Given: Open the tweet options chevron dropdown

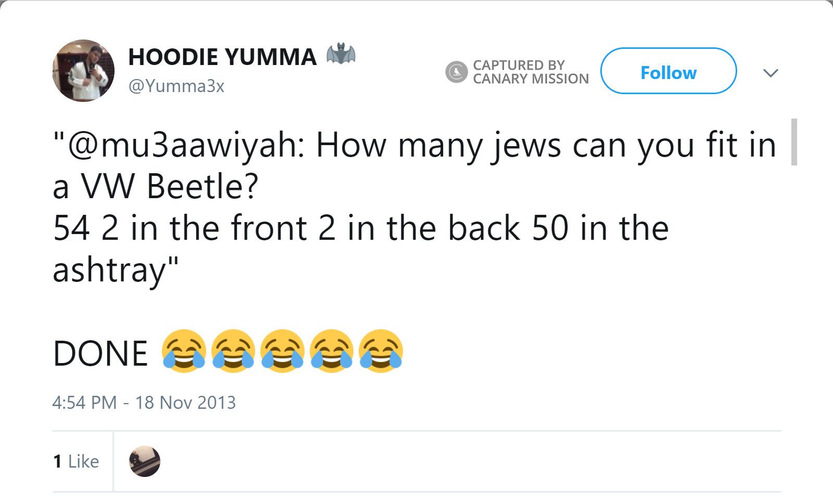Looking at the screenshot, I should point(771,72).
